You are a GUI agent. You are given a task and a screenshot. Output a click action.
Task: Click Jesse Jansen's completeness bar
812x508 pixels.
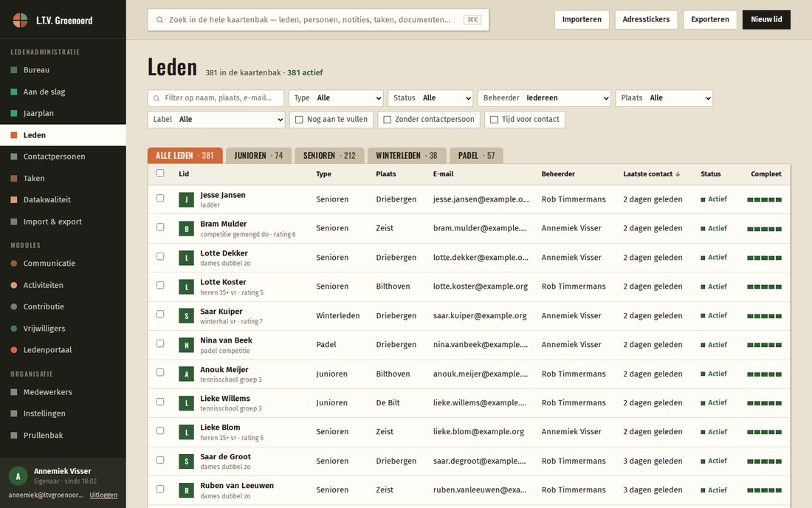[x=764, y=199]
